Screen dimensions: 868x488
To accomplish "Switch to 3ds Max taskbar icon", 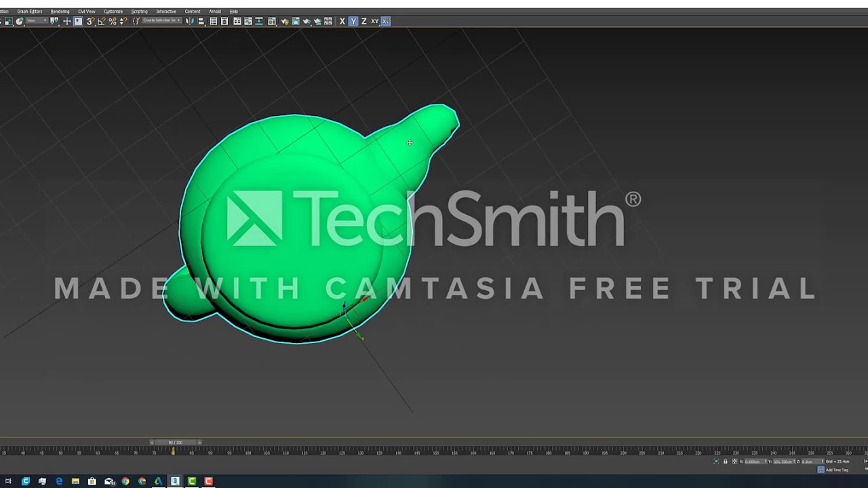I will tap(175, 481).
